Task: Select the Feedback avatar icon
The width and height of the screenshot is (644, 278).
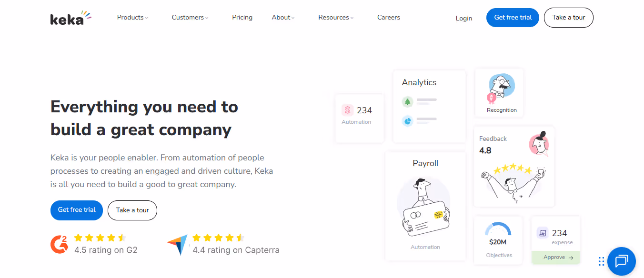Action: coord(539,144)
